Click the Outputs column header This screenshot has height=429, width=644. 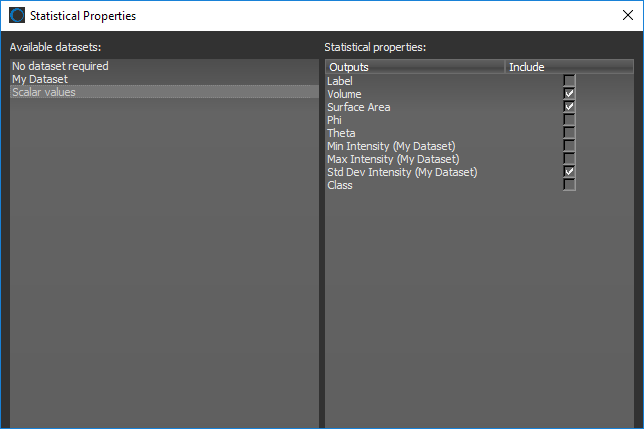(x=414, y=67)
